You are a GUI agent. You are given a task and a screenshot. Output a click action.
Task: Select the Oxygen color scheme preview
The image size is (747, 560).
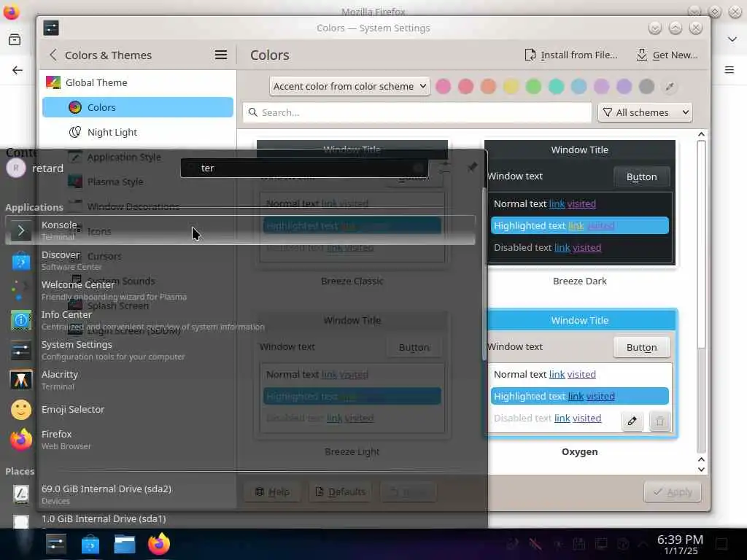(580, 373)
